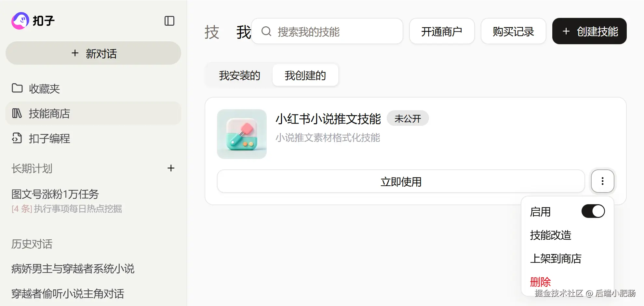This screenshot has height=306, width=644.
Task: Click the search magnifier icon
Action: [x=266, y=31]
